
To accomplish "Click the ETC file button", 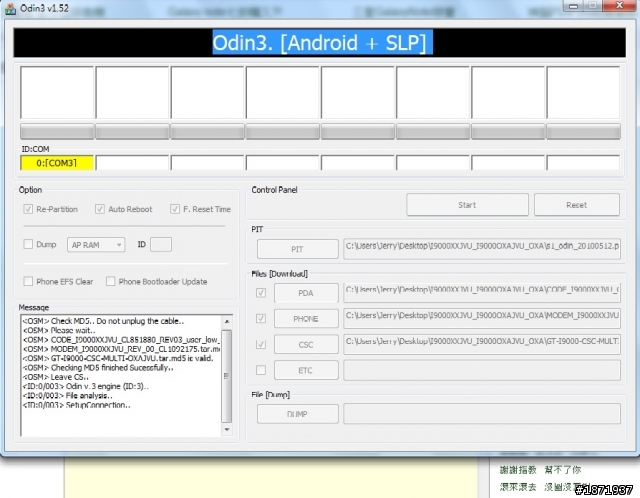I will pos(306,370).
